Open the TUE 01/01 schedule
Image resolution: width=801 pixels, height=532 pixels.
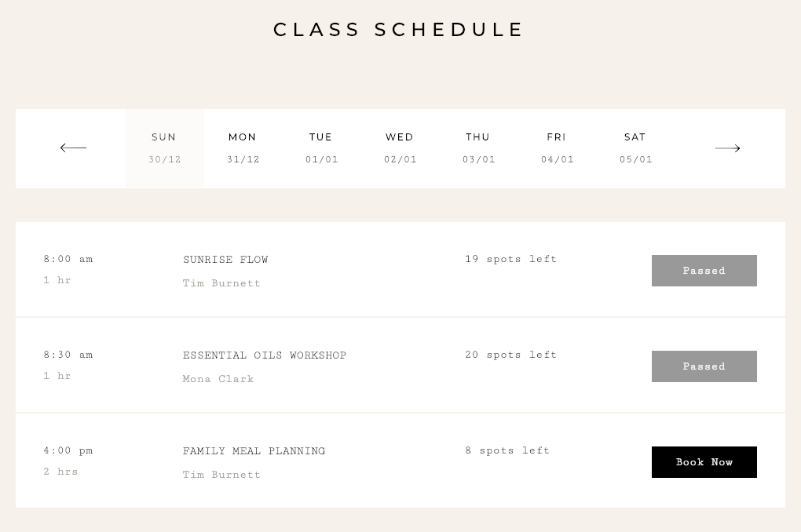coord(321,148)
